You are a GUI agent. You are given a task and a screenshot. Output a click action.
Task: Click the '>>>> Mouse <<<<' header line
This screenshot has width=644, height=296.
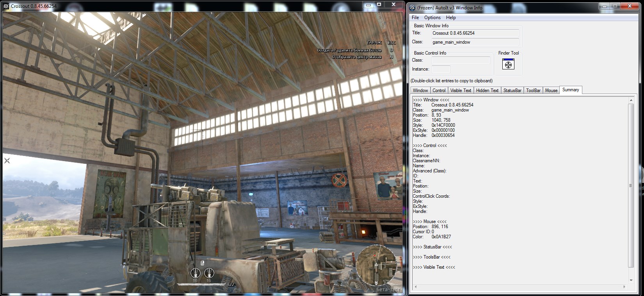[x=429, y=222]
